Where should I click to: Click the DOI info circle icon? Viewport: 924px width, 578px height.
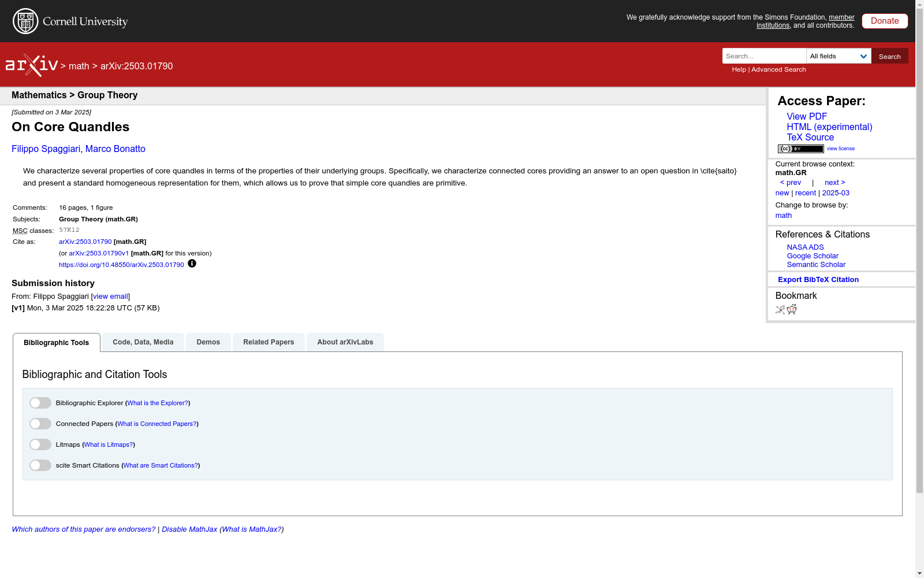click(x=192, y=264)
